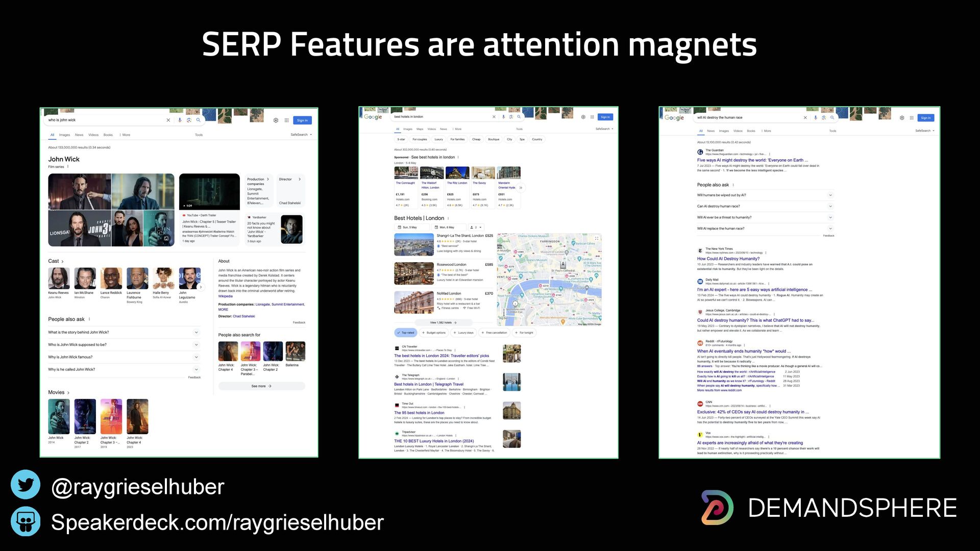
Task: Expand 'Will humans be wiped out by AI?'
Action: (830, 195)
